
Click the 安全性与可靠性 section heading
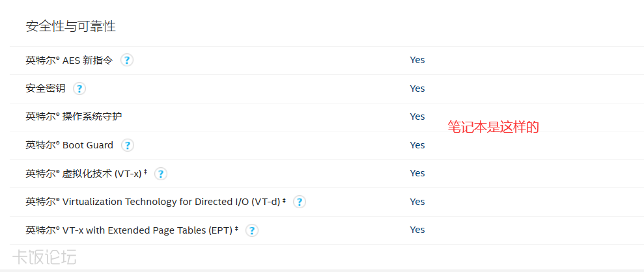(71, 27)
